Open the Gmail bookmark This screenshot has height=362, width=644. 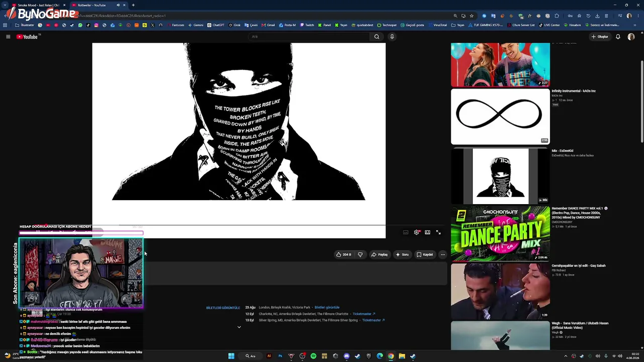268,25
